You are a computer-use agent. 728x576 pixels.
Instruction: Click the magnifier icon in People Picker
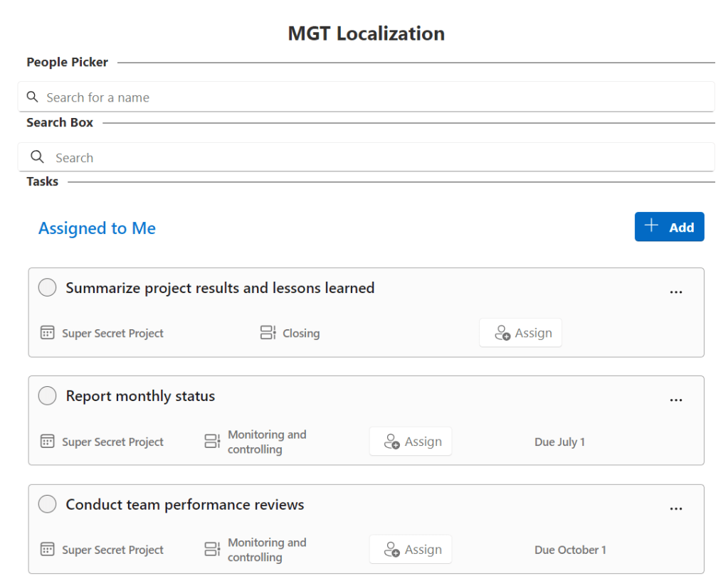coord(32,97)
